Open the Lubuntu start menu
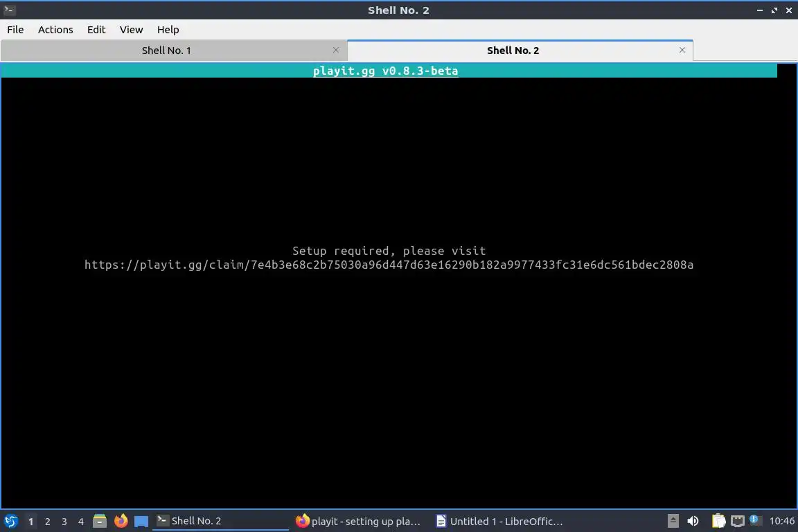Image resolution: width=798 pixels, height=532 pixels. click(x=10, y=521)
